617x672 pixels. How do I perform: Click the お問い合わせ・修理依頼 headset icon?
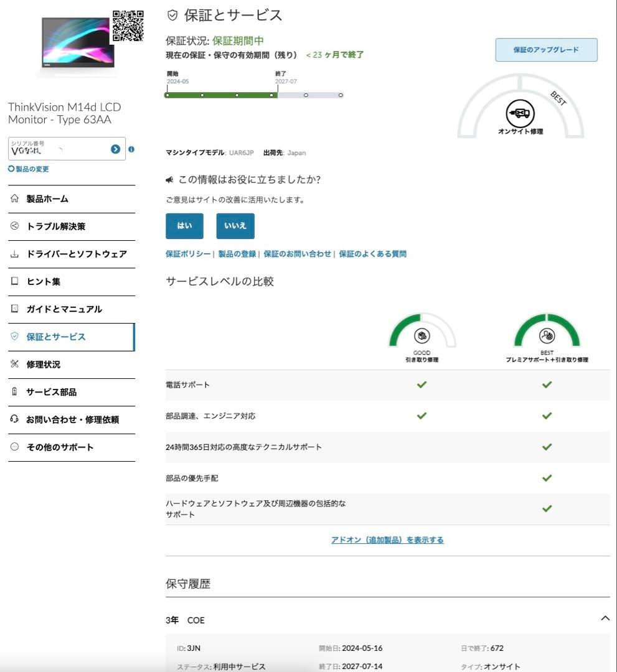point(13,419)
